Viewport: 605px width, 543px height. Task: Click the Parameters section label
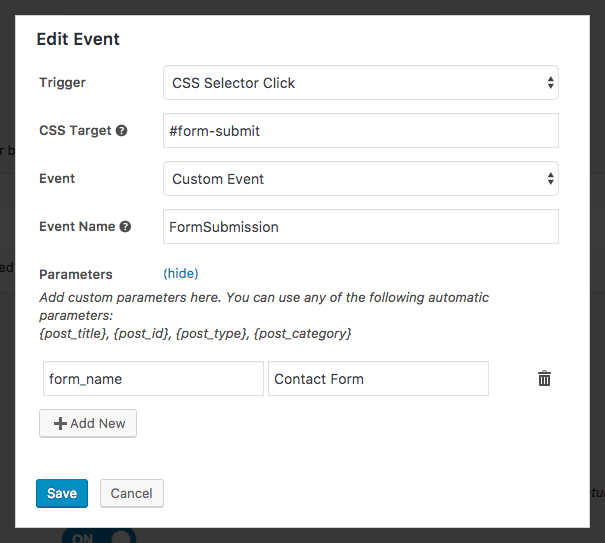(x=75, y=274)
